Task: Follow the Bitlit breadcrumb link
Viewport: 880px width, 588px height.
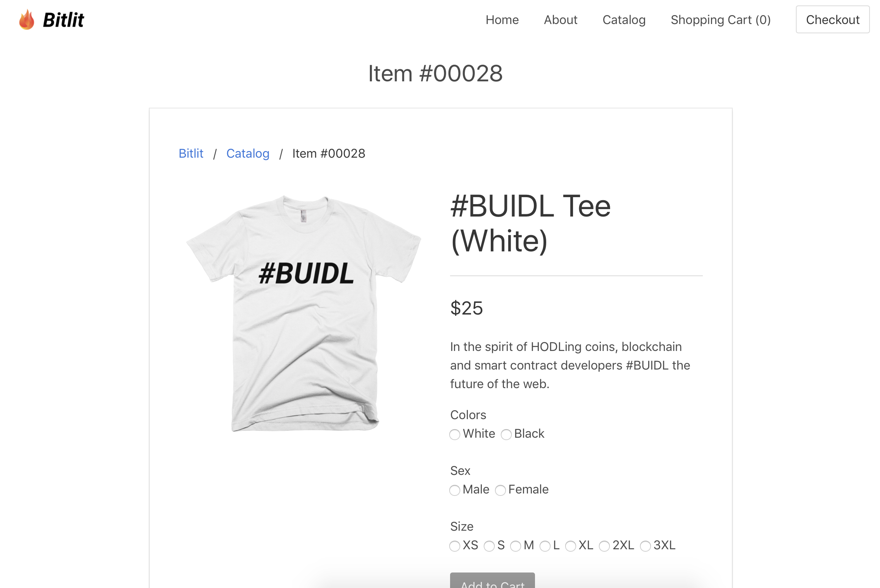Action: 191,153
